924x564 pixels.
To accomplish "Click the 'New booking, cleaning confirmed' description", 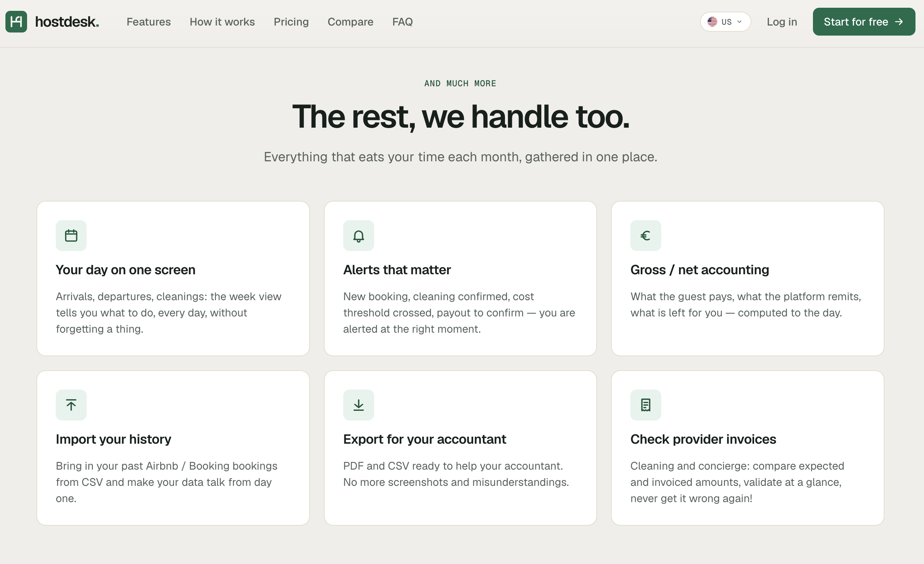I will pyautogui.click(x=459, y=313).
